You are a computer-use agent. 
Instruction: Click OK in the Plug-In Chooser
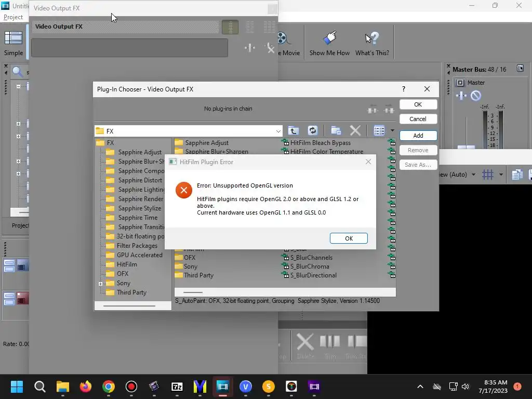[418, 104]
